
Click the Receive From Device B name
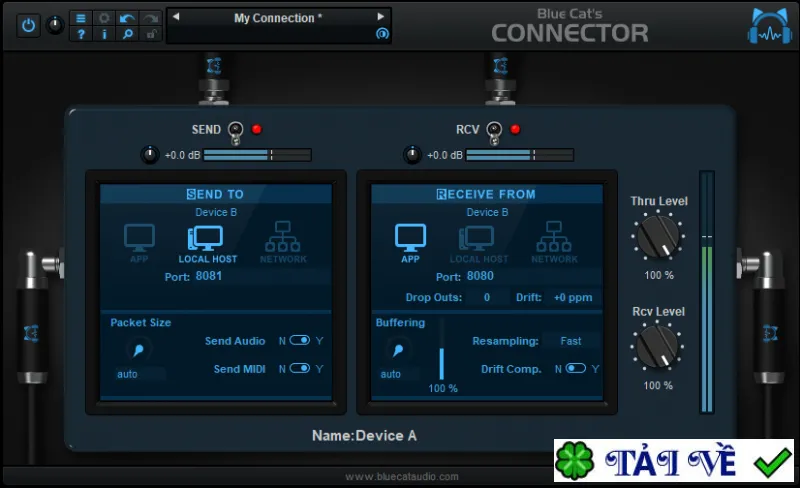point(487,212)
